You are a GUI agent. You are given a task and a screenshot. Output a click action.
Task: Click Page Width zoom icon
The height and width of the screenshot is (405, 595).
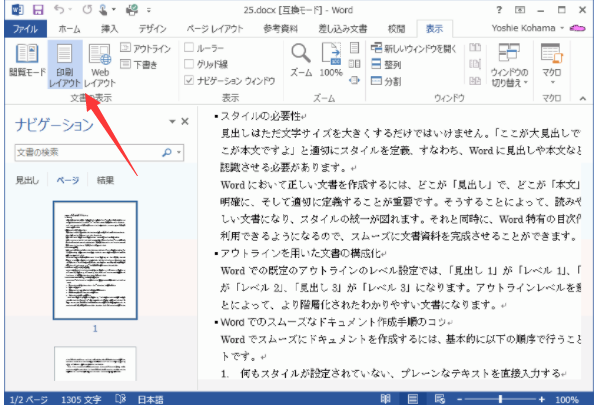pos(354,80)
